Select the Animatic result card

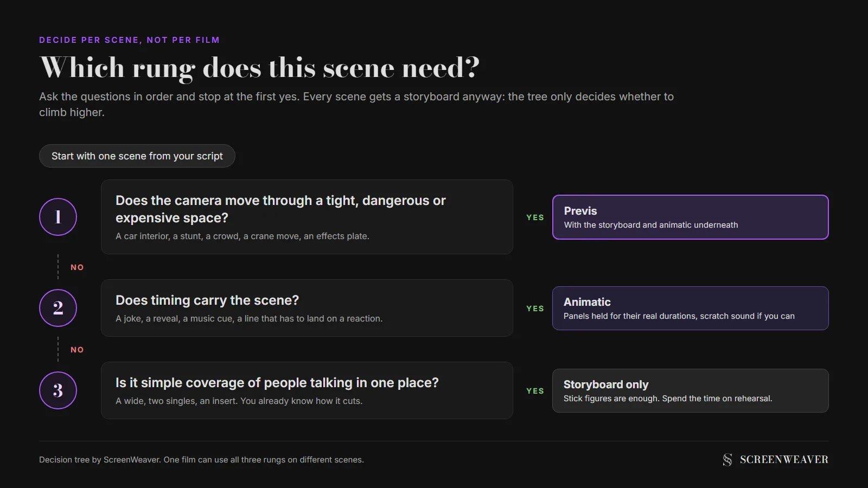[x=691, y=308]
